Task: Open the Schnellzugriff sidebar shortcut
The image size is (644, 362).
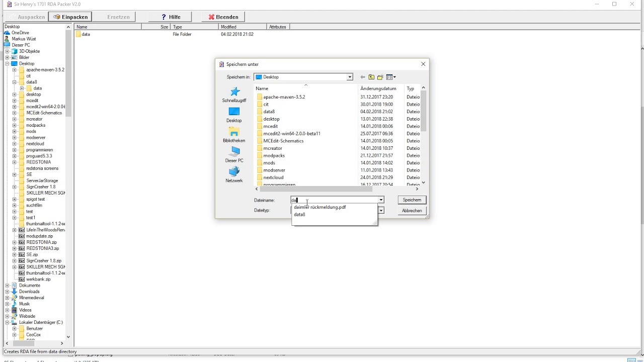Action: pos(233,96)
